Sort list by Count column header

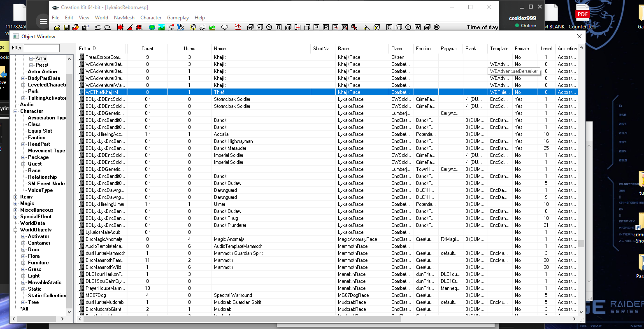point(147,49)
